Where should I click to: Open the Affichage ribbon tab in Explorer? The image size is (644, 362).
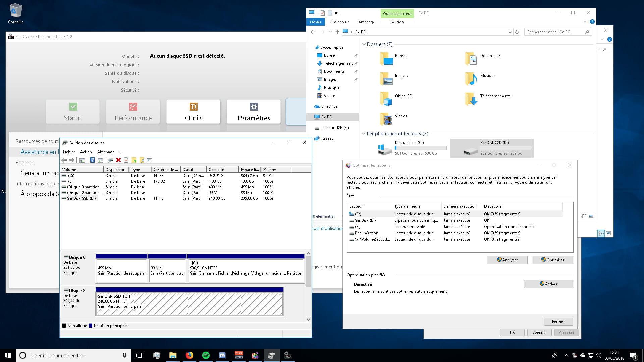click(367, 22)
